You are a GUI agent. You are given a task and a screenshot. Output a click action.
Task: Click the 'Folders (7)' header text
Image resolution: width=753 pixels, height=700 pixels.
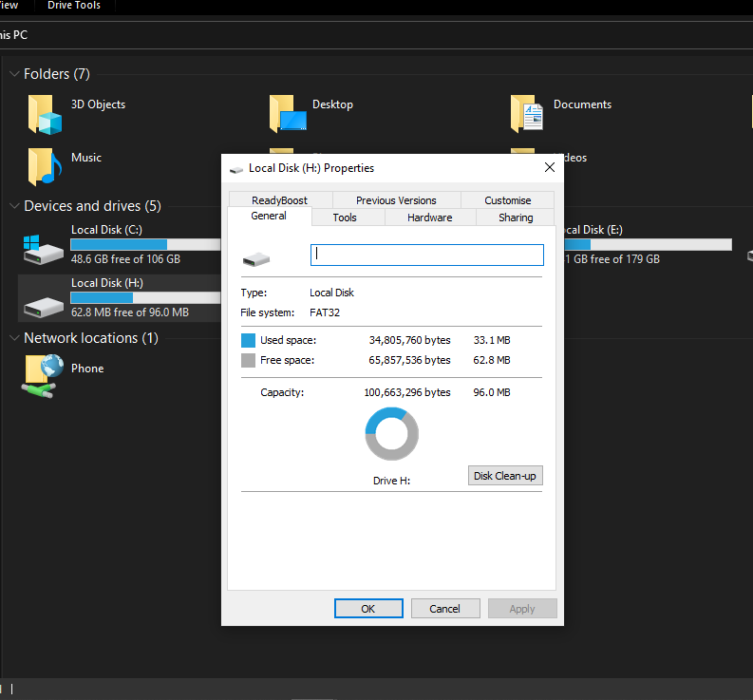(x=57, y=74)
